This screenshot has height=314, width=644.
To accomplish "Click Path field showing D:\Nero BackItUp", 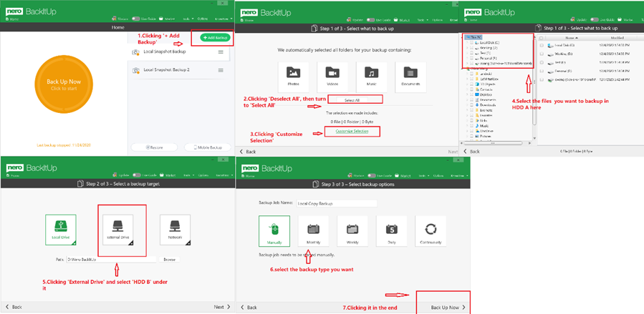I will pos(111,260).
